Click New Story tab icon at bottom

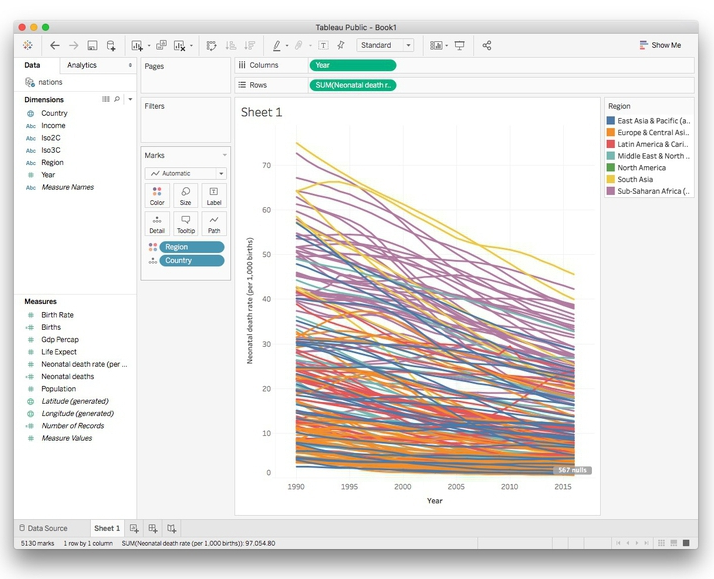(x=171, y=528)
